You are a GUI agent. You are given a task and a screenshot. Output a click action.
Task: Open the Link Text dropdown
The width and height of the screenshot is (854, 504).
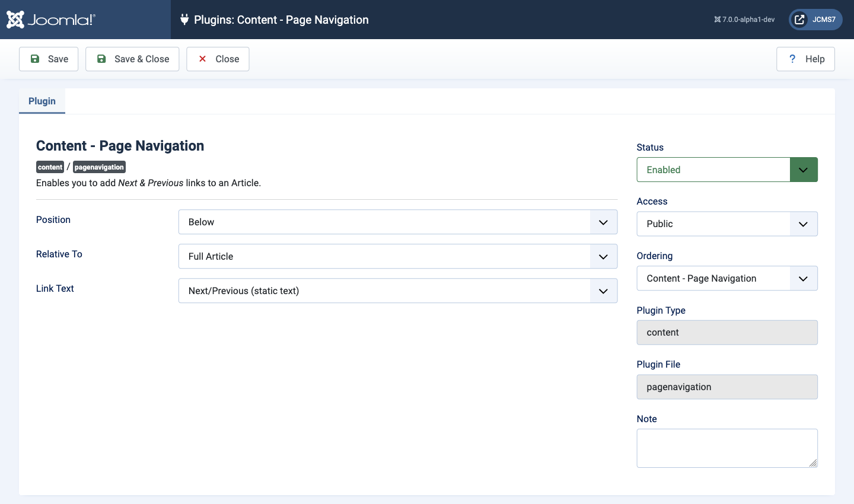(x=398, y=291)
